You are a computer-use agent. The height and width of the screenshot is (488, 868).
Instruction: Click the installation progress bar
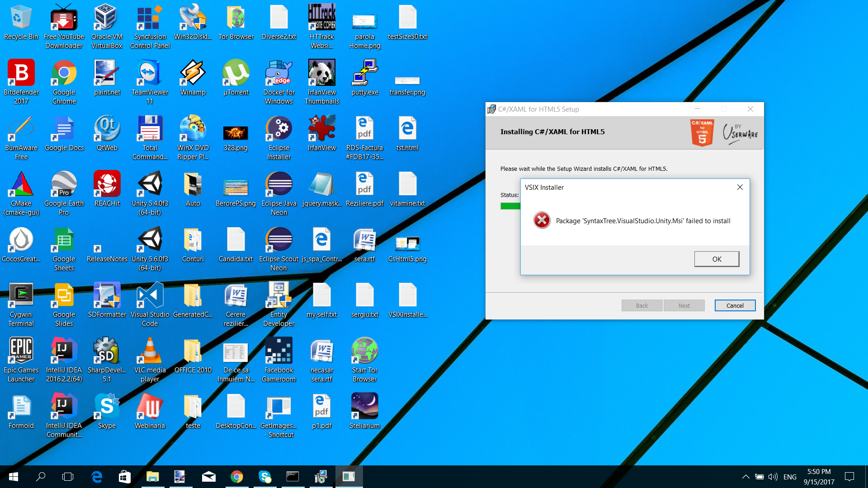pos(510,206)
